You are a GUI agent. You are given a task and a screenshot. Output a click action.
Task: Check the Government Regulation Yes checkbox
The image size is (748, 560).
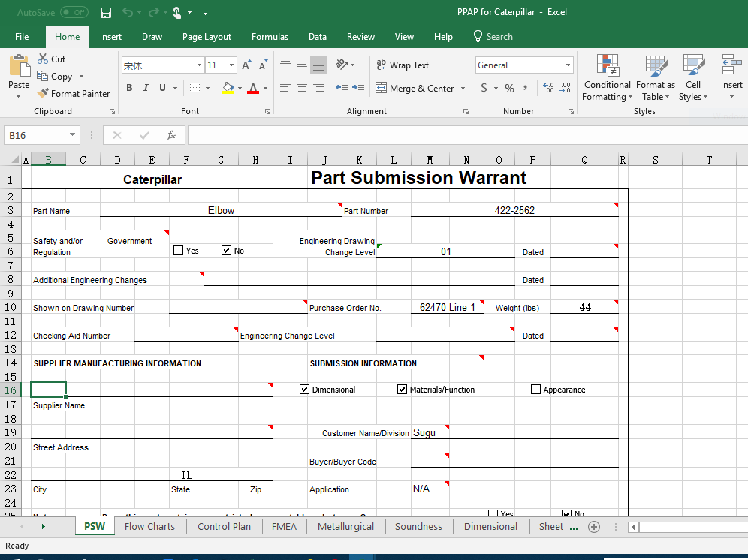(179, 251)
